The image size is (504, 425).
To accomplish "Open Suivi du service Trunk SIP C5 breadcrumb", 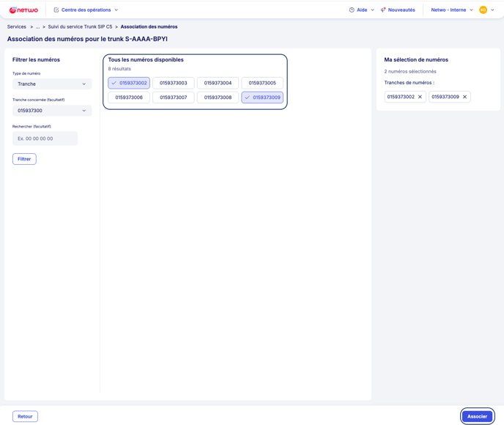I will click(80, 26).
